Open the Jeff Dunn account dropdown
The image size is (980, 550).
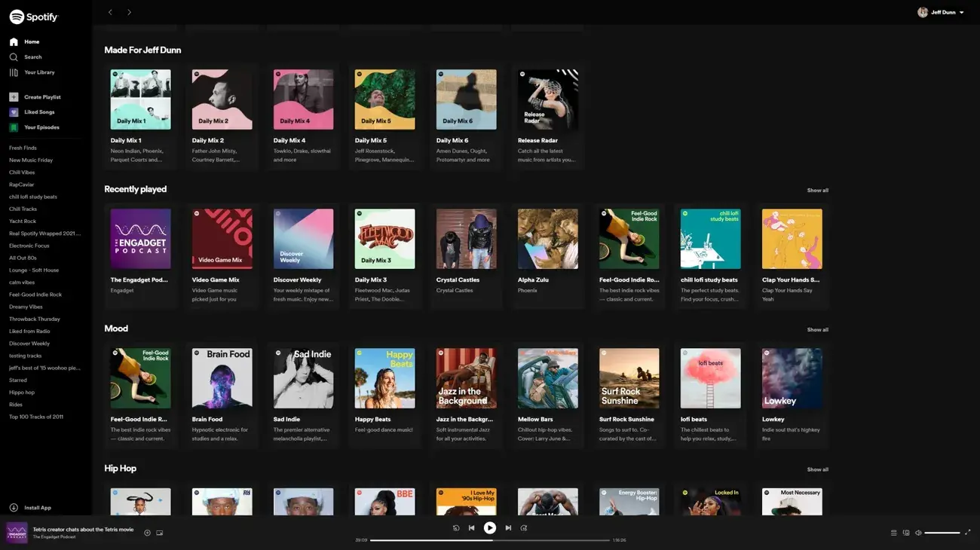(939, 12)
